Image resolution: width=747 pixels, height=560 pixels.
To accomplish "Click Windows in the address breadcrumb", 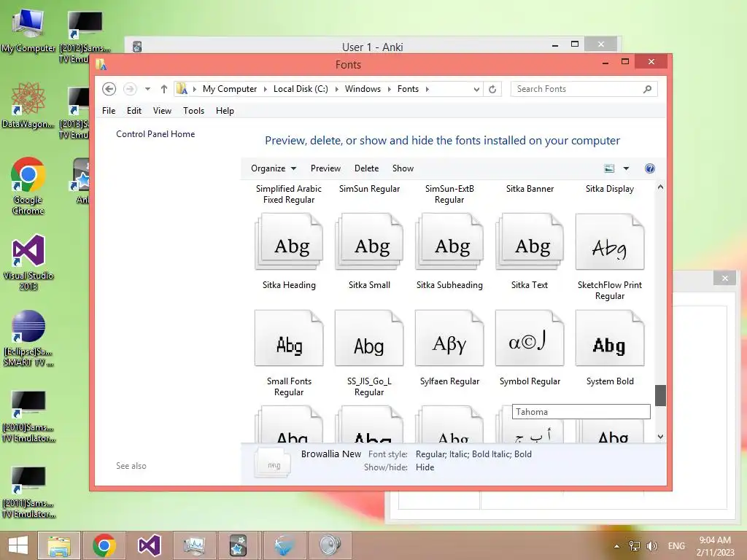I will [363, 89].
